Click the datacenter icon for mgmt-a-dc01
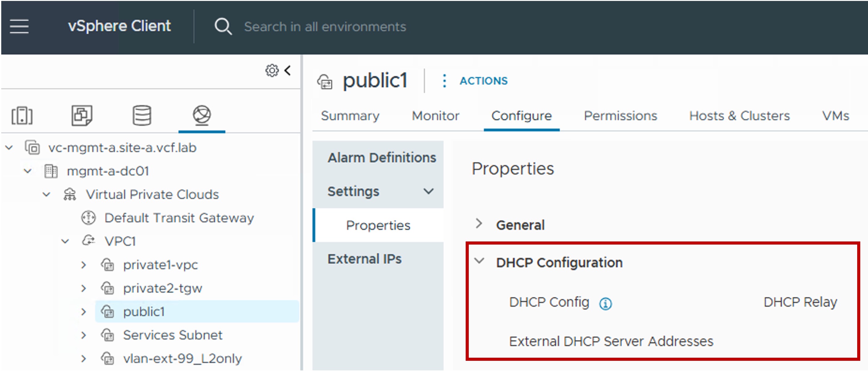The height and width of the screenshot is (371, 868). [51, 171]
